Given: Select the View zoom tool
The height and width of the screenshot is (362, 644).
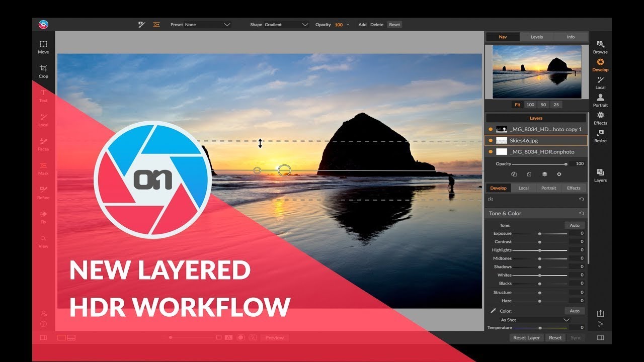Looking at the screenshot, I should pos(43,241).
